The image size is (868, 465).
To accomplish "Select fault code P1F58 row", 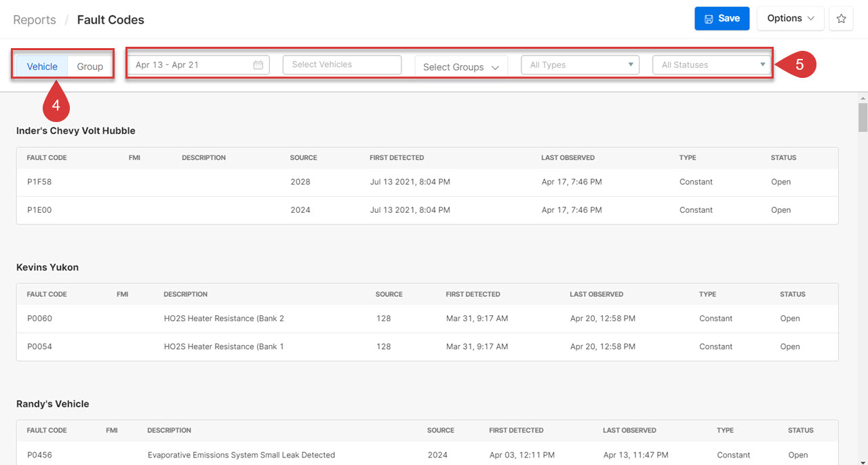I will (39, 182).
